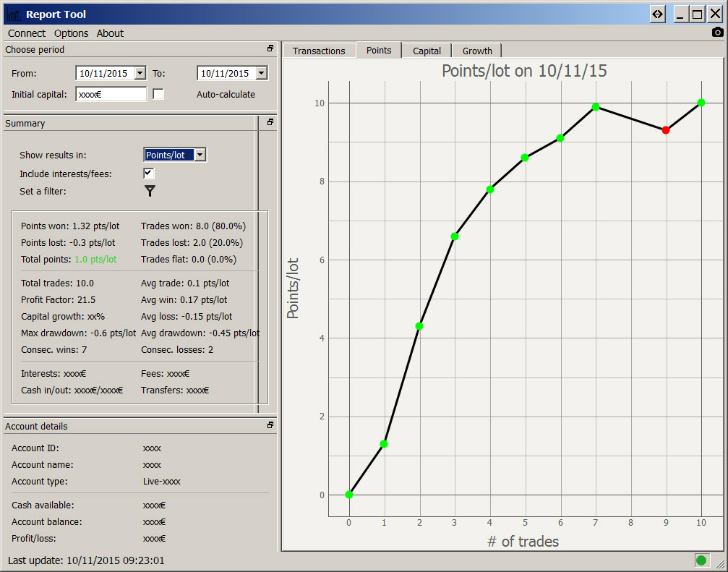Click the green connection status indicator
This screenshot has height=572, width=728.
[x=701, y=560]
